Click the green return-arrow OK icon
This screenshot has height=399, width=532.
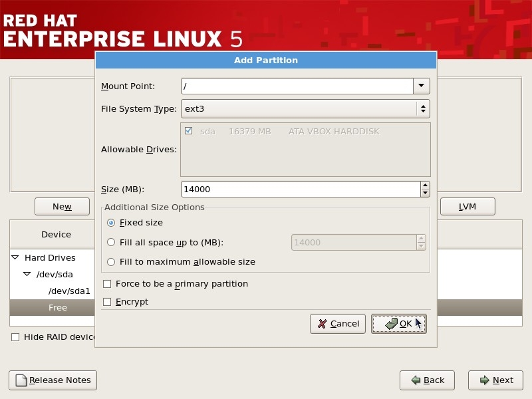tap(391, 324)
